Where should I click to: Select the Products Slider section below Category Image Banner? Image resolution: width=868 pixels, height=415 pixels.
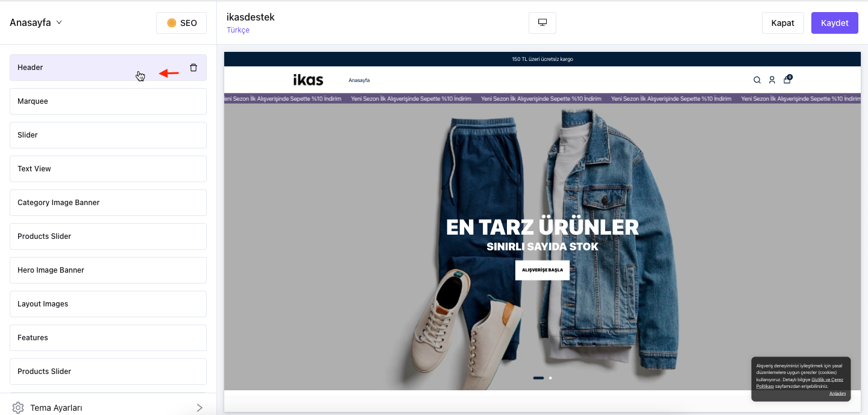point(108,236)
